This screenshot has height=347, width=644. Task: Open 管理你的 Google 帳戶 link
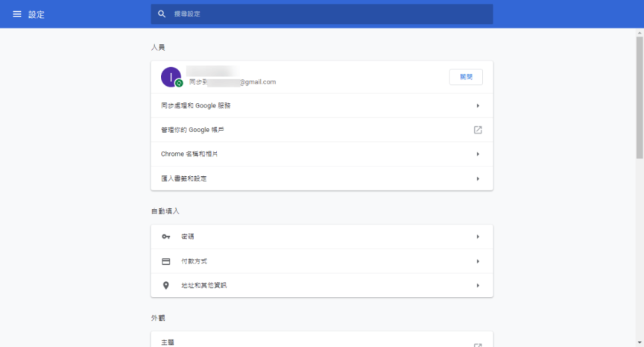click(x=321, y=130)
